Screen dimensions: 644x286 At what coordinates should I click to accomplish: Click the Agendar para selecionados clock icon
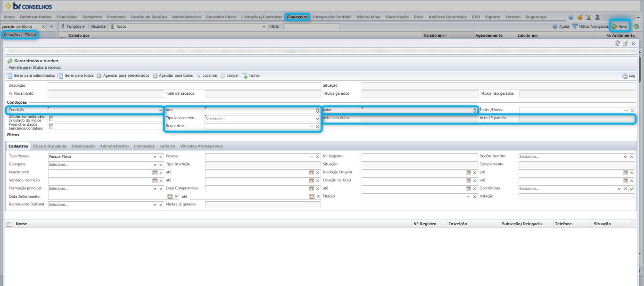pos(99,75)
